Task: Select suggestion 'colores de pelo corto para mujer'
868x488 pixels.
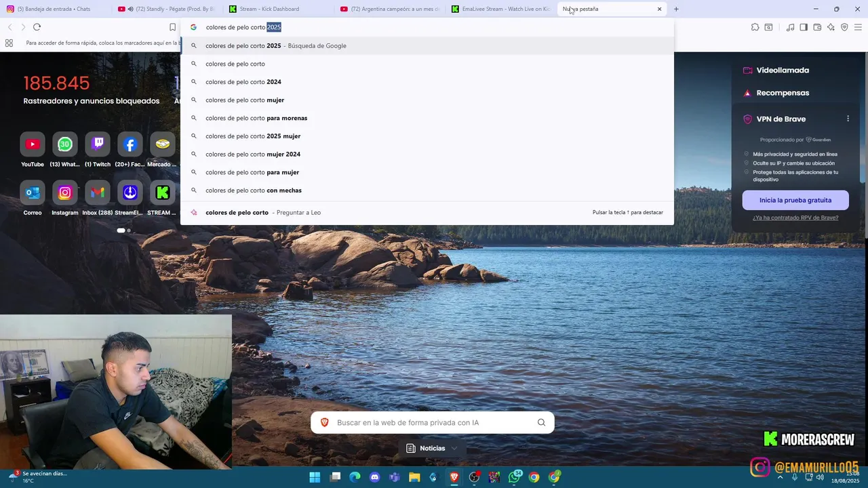Action: click(x=427, y=172)
